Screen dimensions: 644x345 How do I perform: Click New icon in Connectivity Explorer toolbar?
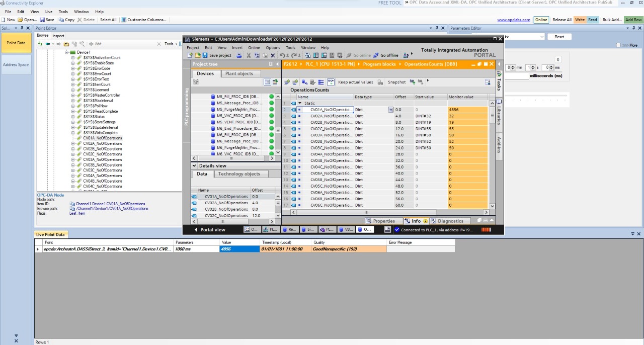[4, 20]
